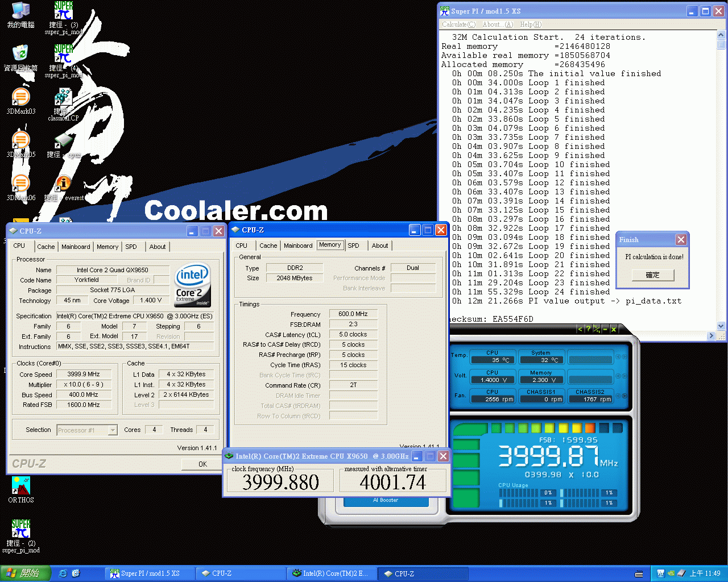Launch the 3DMark03 desktop shortcut
This screenshot has width=728, height=582.
(x=20, y=102)
